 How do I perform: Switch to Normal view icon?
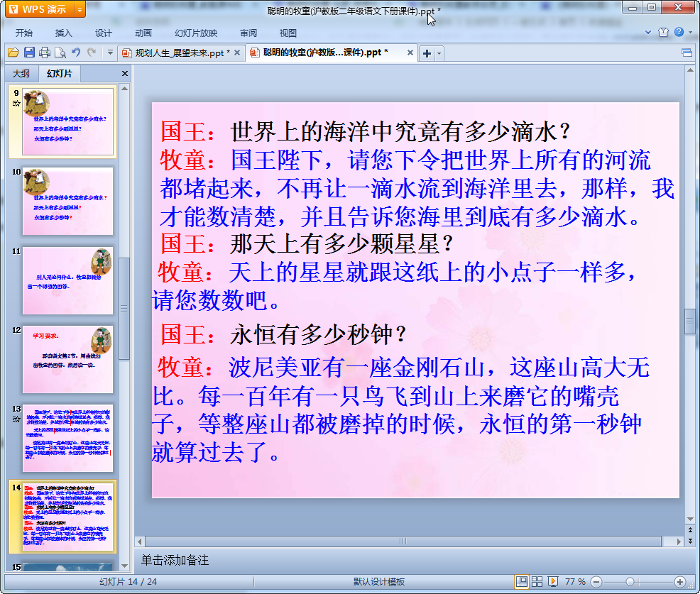point(521,581)
